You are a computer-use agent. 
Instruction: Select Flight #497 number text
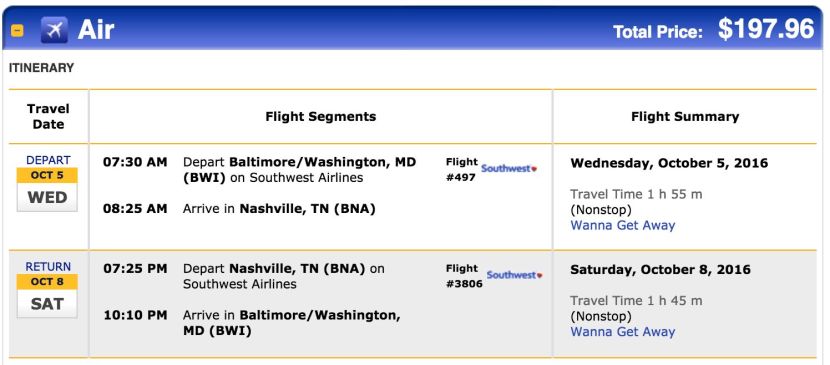[462, 169]
